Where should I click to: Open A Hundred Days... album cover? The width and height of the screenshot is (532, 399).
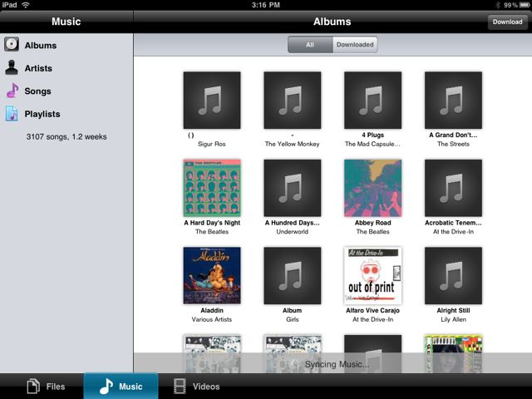click(x=292, y=188)
